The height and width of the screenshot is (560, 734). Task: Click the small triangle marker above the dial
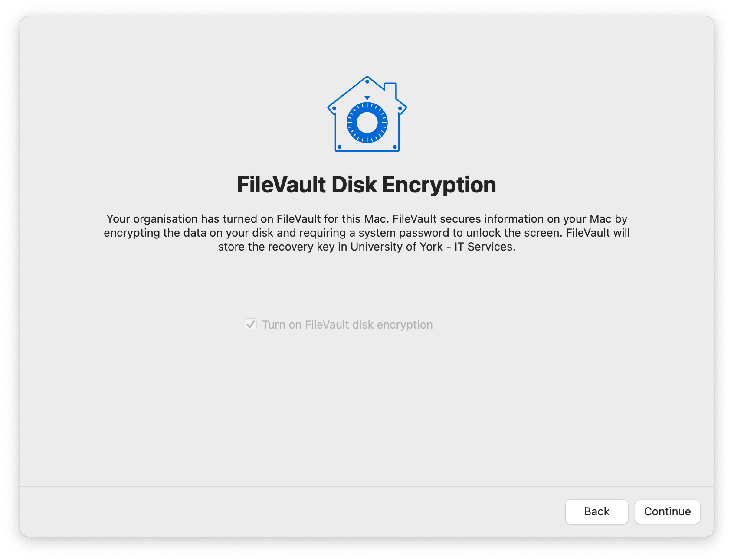(367, 98)
